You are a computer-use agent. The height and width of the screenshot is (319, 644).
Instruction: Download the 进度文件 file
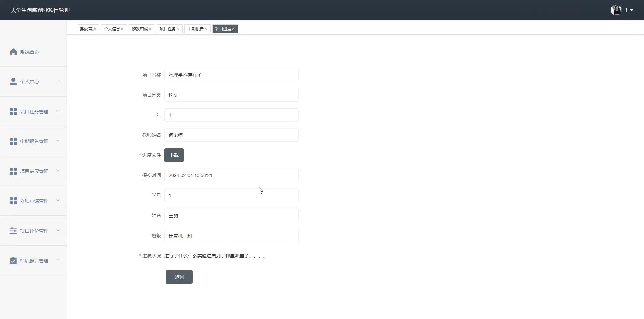[x=174, y=155]
